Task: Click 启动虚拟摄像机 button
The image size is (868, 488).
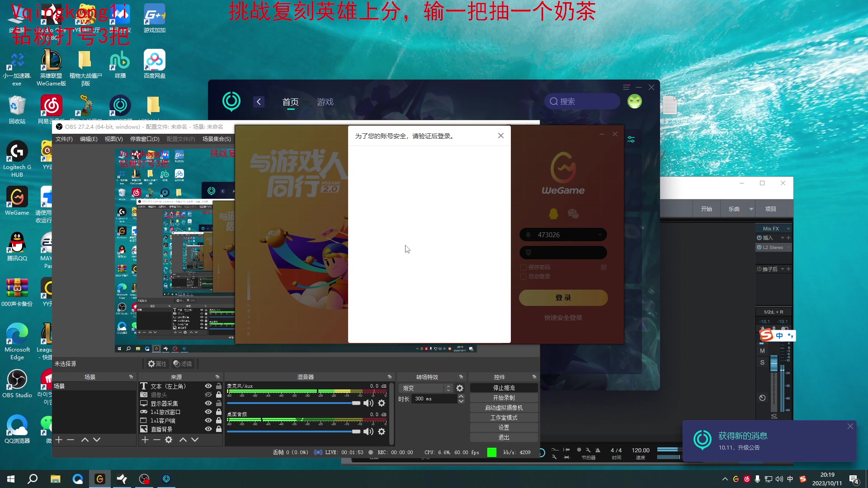Action: point(504,408)
